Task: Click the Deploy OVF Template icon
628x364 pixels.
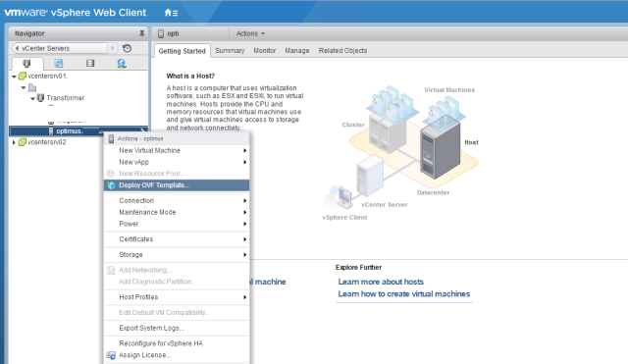Action: coord(111,185)
